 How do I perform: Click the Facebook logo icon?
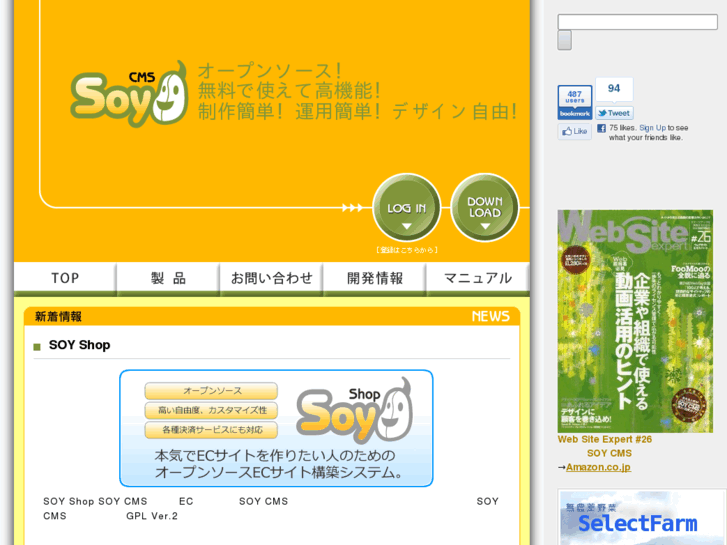tap(601, 128)
